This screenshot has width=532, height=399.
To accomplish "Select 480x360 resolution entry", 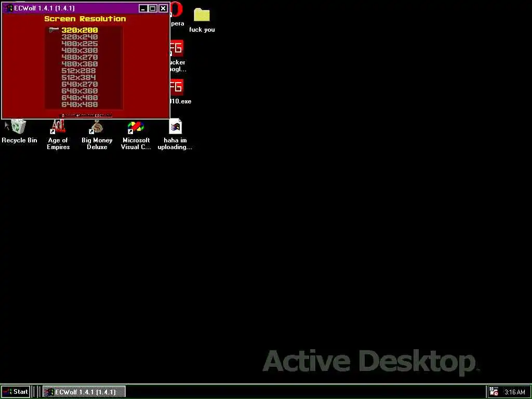I will pos(79,64).
